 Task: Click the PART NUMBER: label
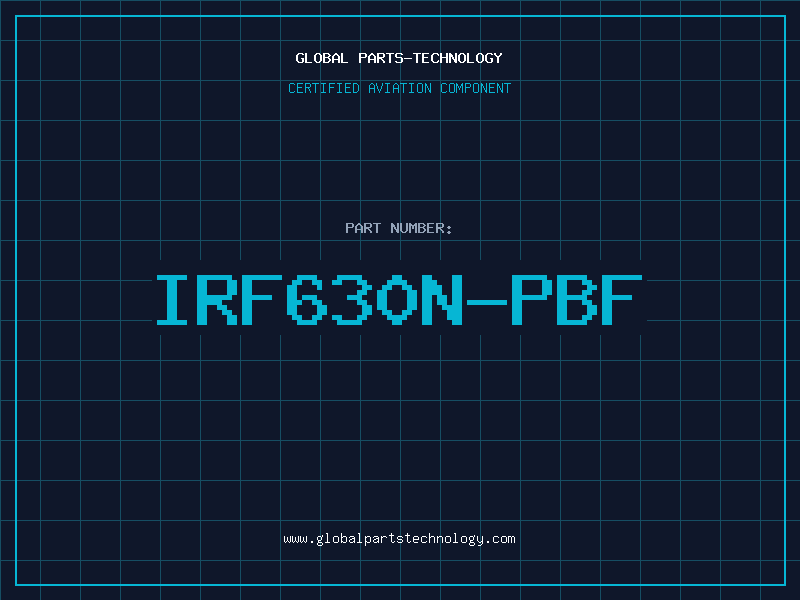[x=399, y=228]
